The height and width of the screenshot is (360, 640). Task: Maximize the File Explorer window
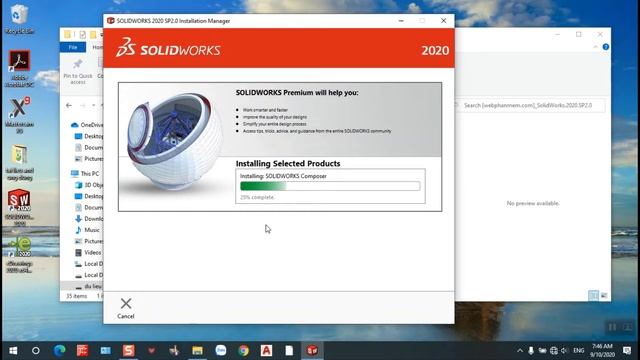(578, 34)
